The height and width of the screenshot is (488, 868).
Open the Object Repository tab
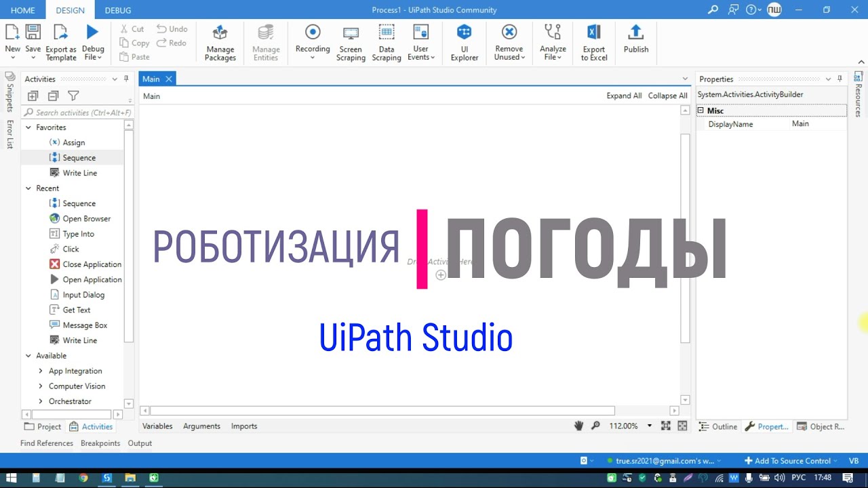pyautogui.click(x=821, y=426)
